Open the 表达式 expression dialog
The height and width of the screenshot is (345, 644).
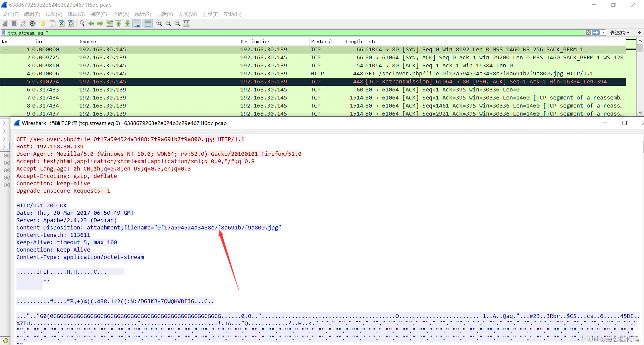pyautogui.click(x=619, y=32)
